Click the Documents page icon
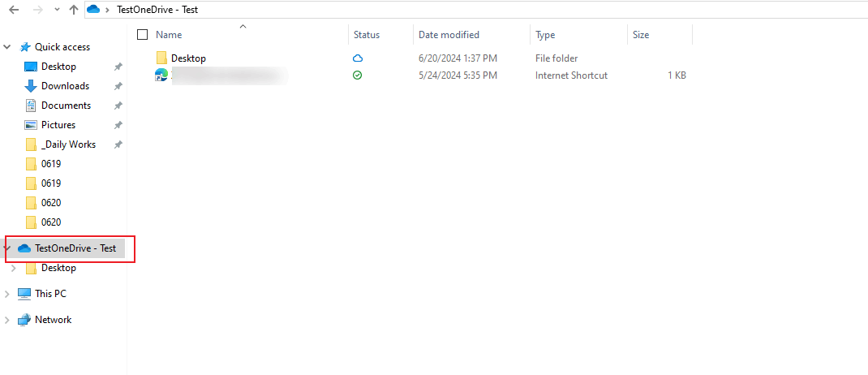 point(31,106)
